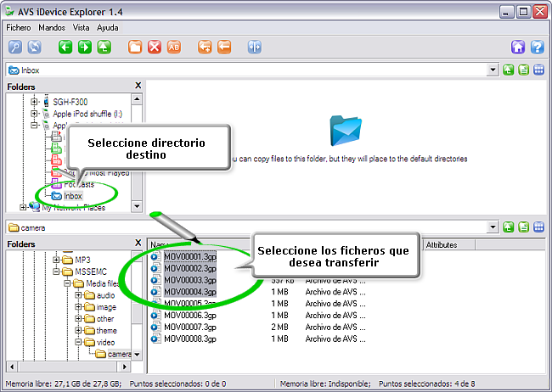
Task: Select file MOV00004.3gp
Action: [190, 292]
